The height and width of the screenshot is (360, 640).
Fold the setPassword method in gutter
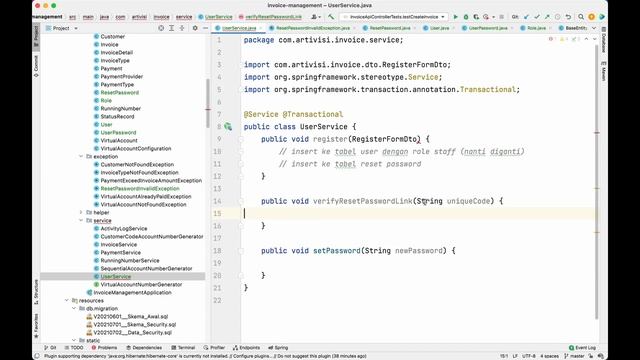tap(241, 251)
